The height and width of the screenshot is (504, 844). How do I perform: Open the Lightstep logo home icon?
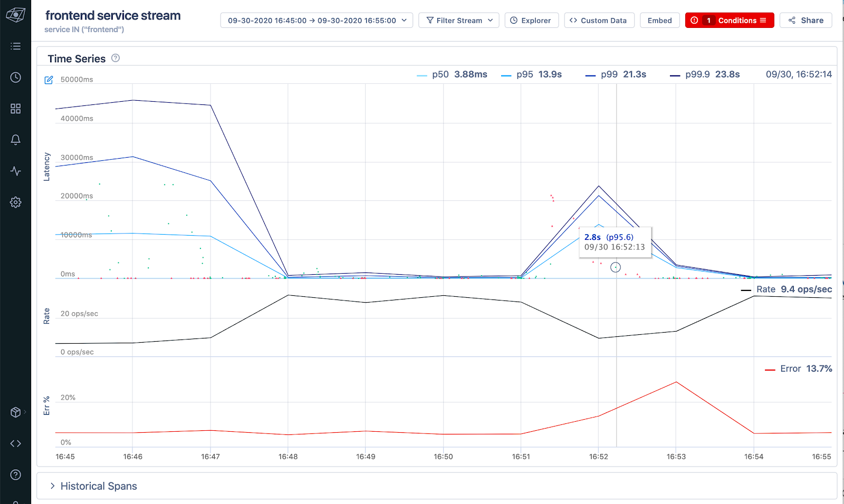point(15,15)
